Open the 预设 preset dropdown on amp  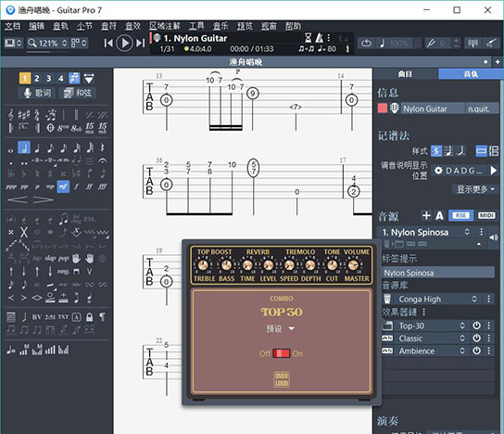pos(281,329)
